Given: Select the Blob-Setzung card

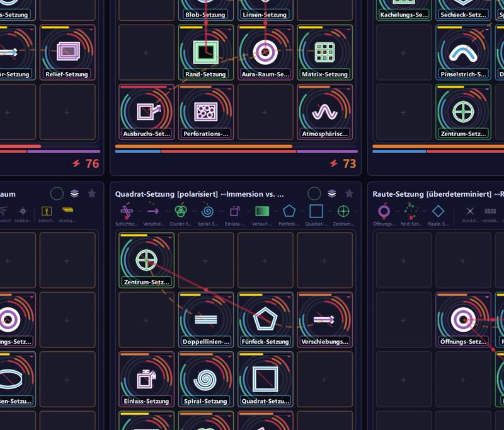Looking at the screenshot, I should tap(206, 10).
